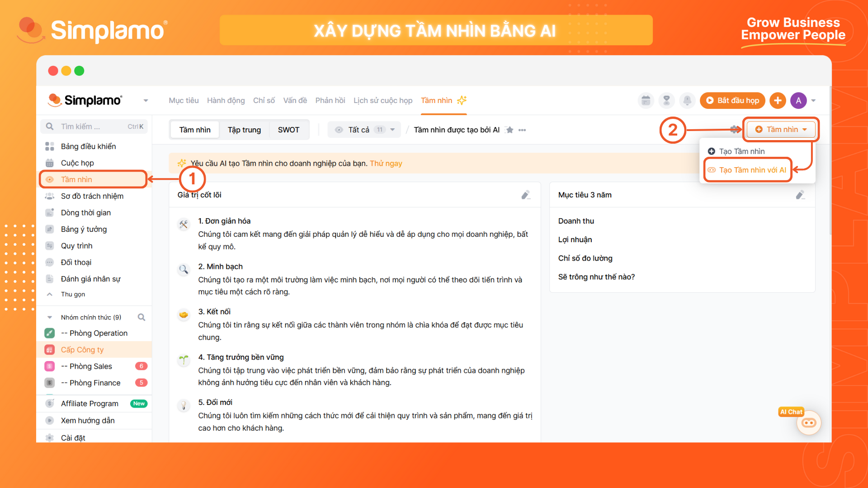This screenshot has width=868, height=488.
Task: Open the AI Chat bubble
Action: (x=808, y=423)
